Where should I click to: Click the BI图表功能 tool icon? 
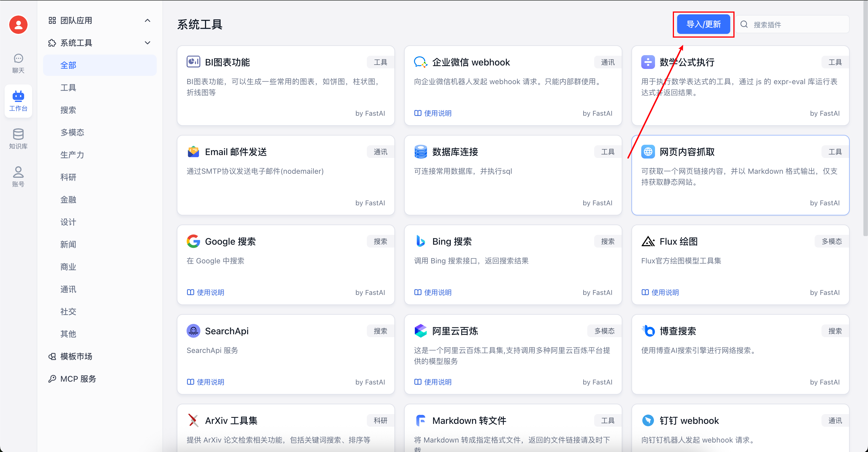coord(193,62)
